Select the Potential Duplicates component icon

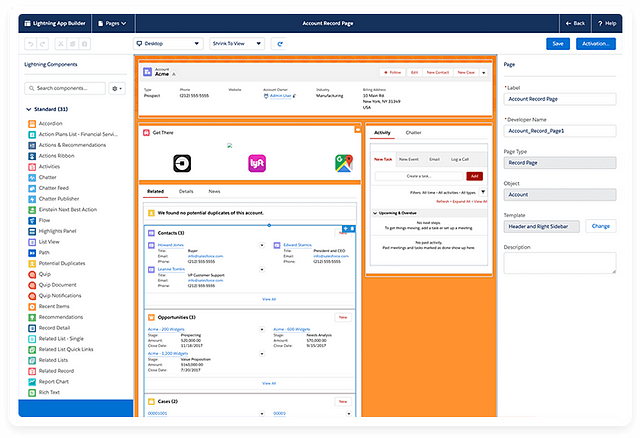(32, 263)
